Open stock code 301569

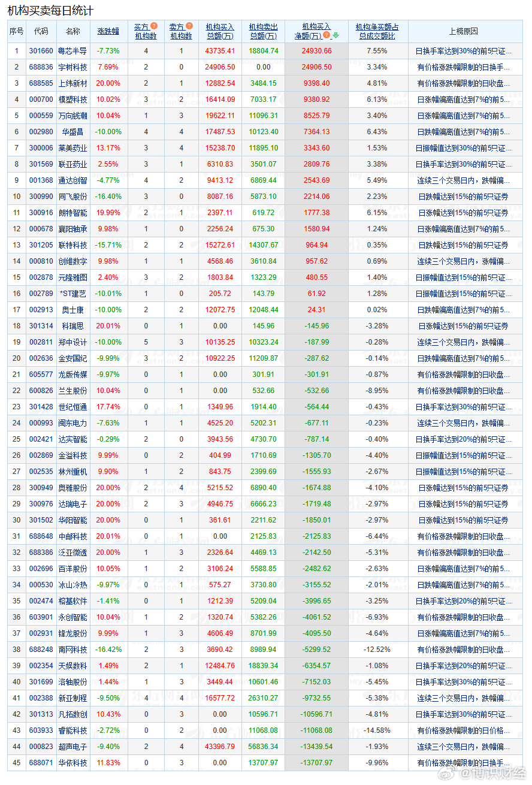coord(41,164)
